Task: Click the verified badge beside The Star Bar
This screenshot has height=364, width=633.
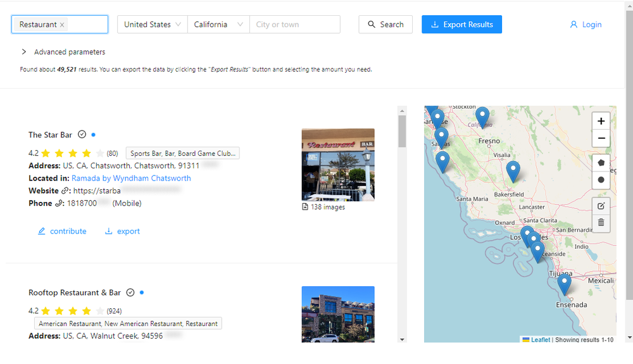Action: [82, 134]
